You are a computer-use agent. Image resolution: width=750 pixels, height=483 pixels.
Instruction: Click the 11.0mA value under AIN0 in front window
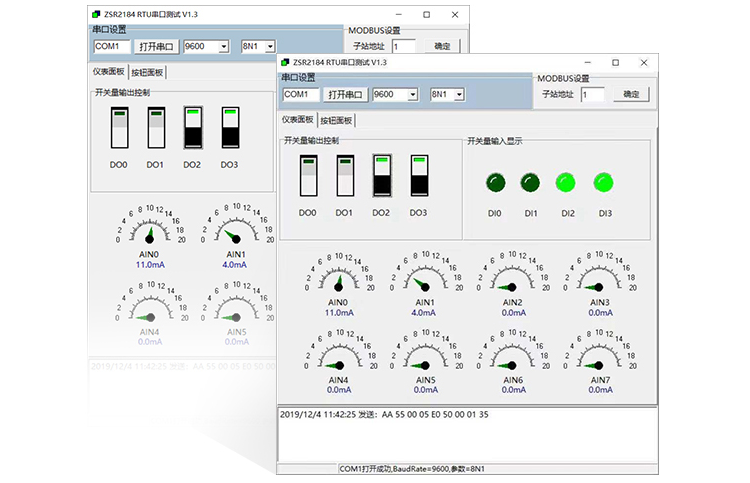(339, 313)
